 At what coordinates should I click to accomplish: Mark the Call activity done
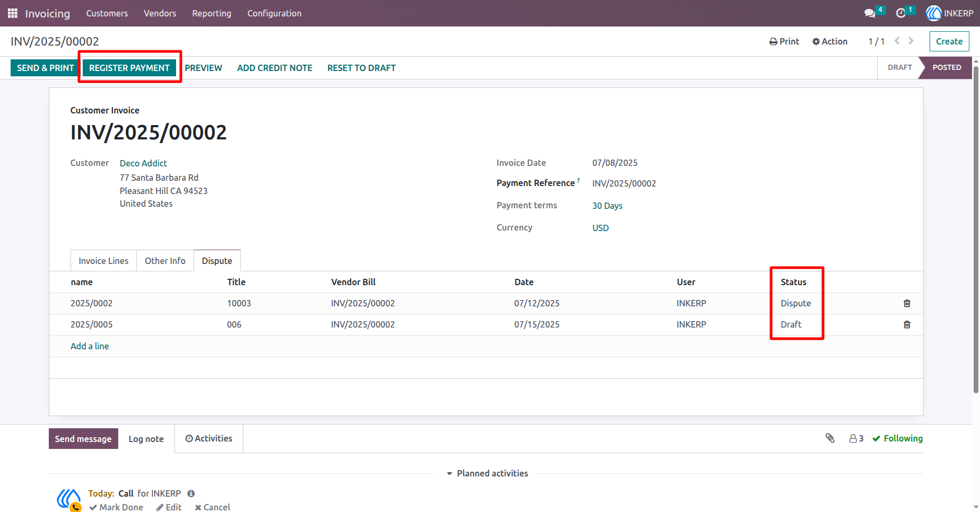[x=116, y=507]
